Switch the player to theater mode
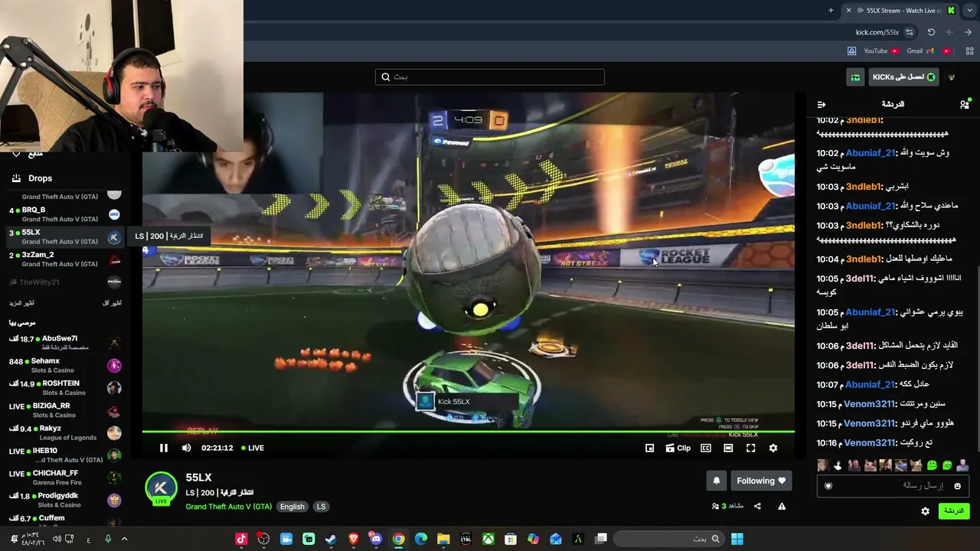This screenshot has height=551, width=980. click(728, 448)
